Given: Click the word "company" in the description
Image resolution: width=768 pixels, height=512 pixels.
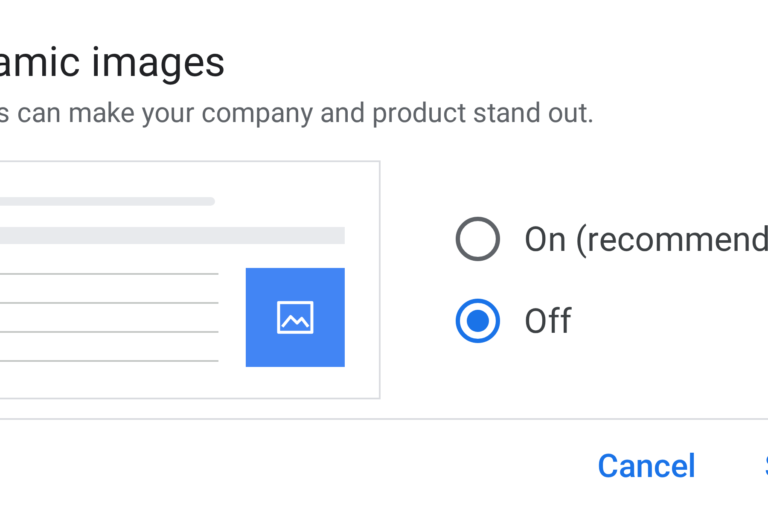Looking at the screenshot, I should 257,114.
